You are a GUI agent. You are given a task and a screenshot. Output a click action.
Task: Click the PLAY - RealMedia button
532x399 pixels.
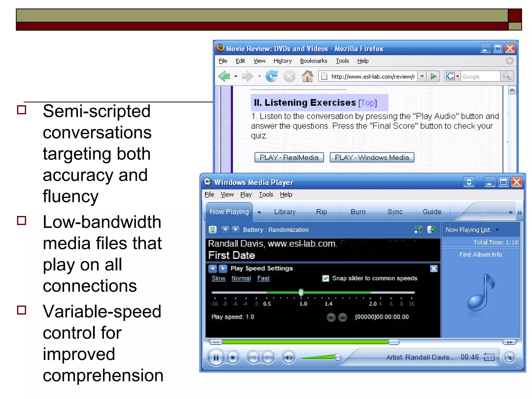click(x=289, y=157)
